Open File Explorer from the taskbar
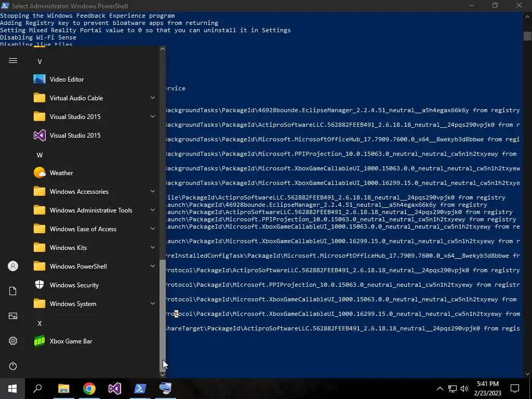This screenshot has height=399, width=532. (63, 389)
